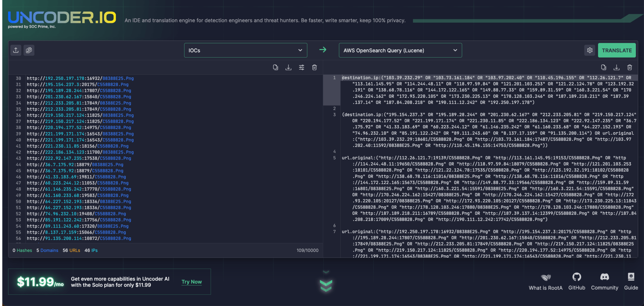Viewport: 644px width, 306px height.
Task: Open IOC parsing options with sliders icon
Action: coord(302,67)
